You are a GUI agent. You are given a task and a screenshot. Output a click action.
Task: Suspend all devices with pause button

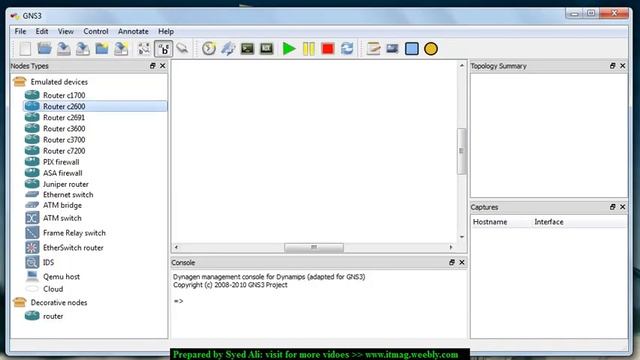click(309, 49)
